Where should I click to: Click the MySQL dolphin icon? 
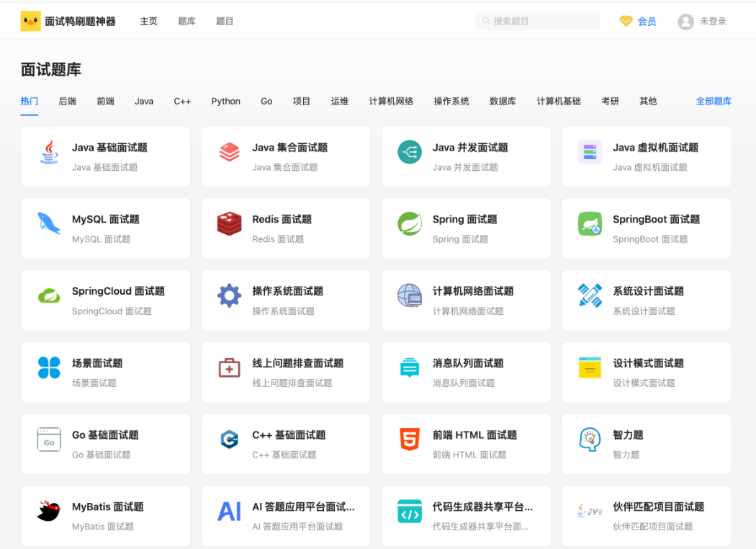(x=49, y=223)
